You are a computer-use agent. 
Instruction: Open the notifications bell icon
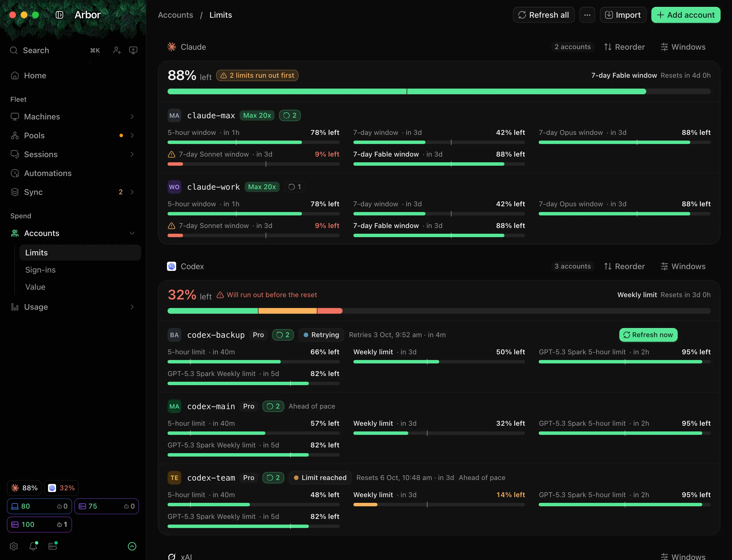(33, 546)
